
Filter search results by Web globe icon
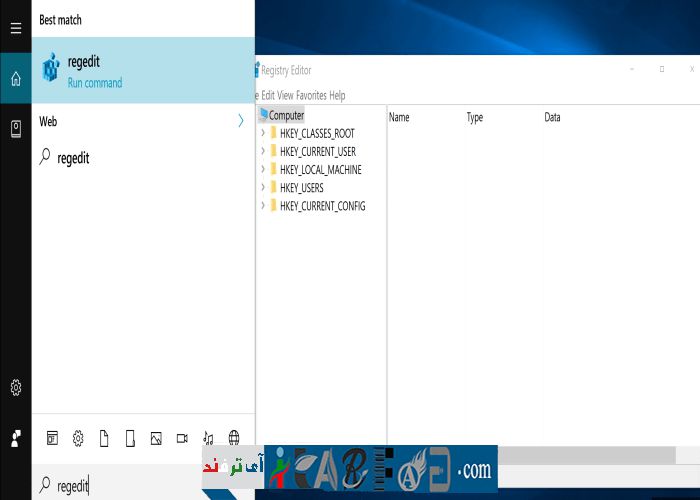[234, 438]
